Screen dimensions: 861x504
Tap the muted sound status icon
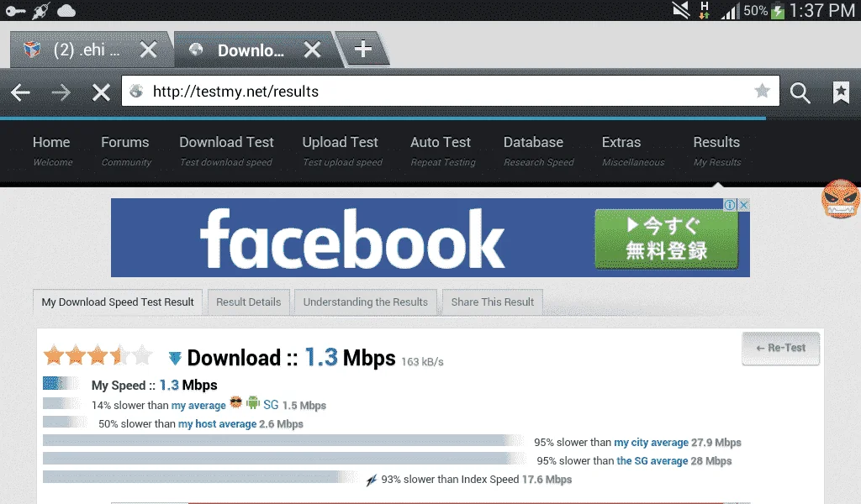[x=681, y=10]
